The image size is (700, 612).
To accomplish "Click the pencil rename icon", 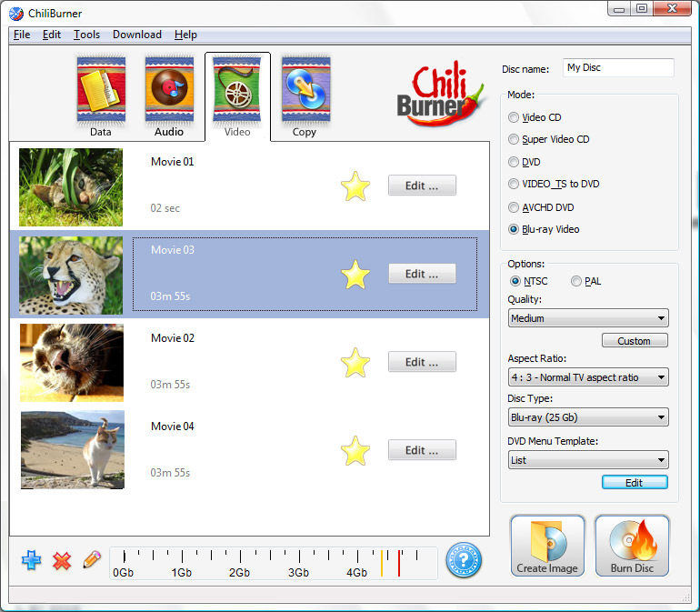I will coord(91,560).
